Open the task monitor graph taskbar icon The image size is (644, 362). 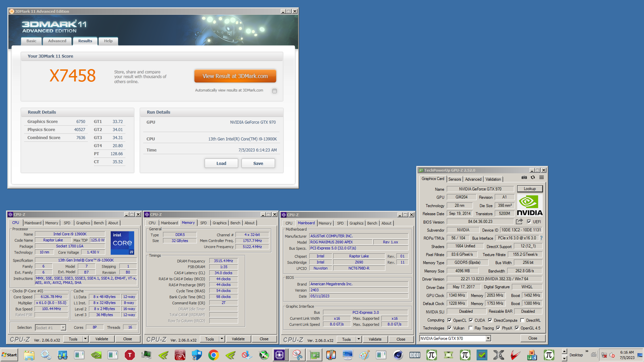(146, 355)
